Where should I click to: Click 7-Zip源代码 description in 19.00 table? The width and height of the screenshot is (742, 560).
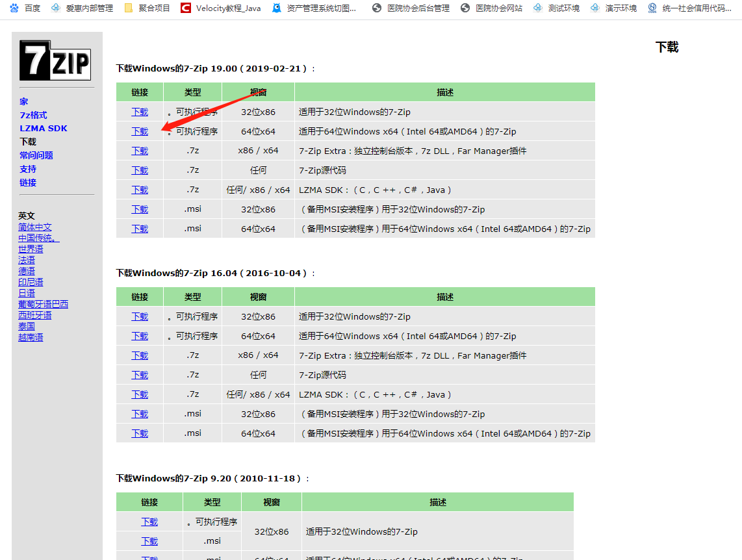[322, 170]
